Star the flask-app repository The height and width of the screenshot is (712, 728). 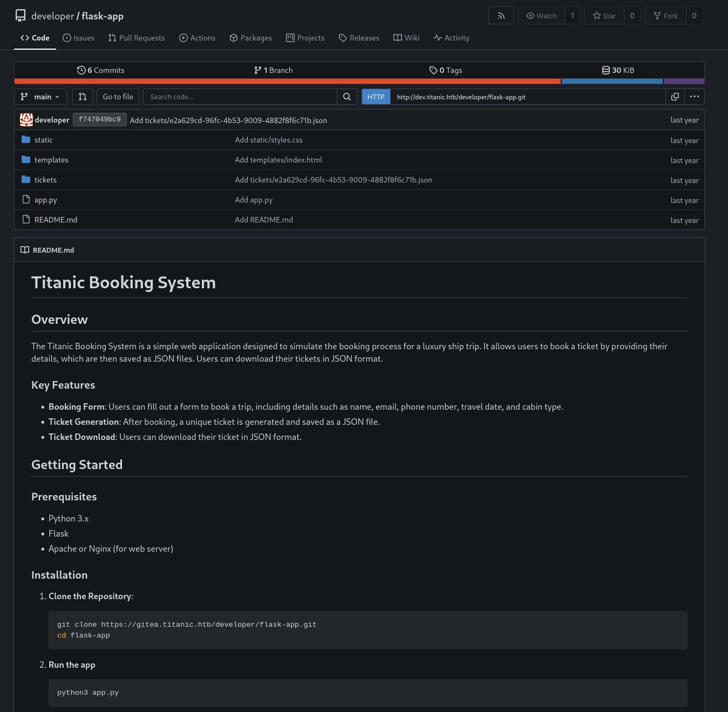tap(604, 15)
